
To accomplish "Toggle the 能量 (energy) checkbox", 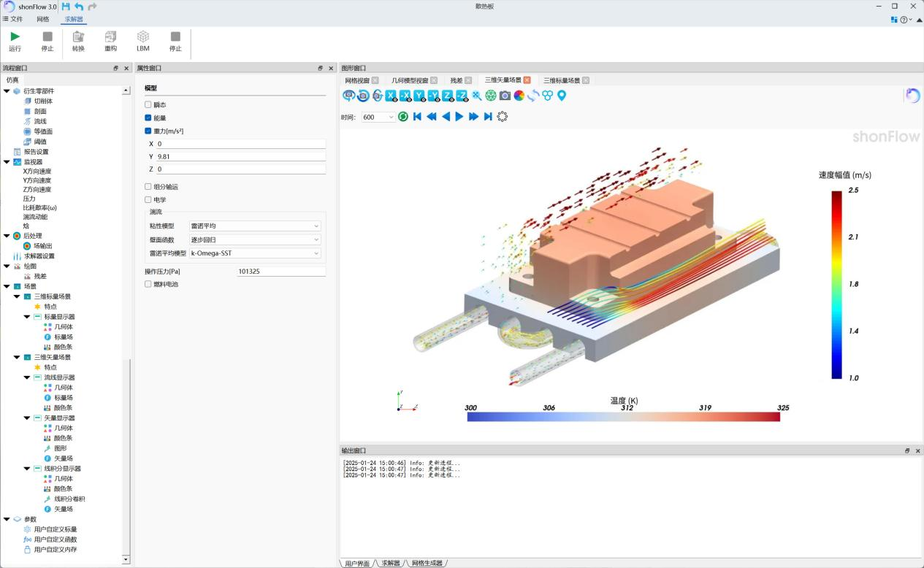I will [x=148, y=118].
